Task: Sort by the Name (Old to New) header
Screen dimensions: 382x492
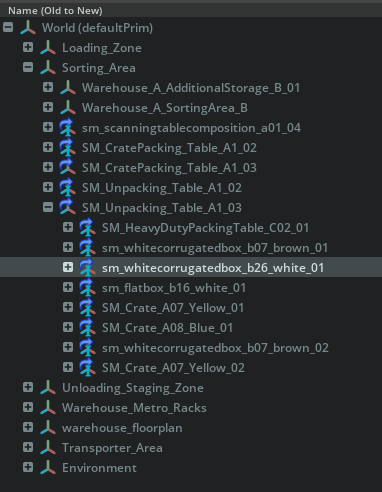Action: point(55,11)
